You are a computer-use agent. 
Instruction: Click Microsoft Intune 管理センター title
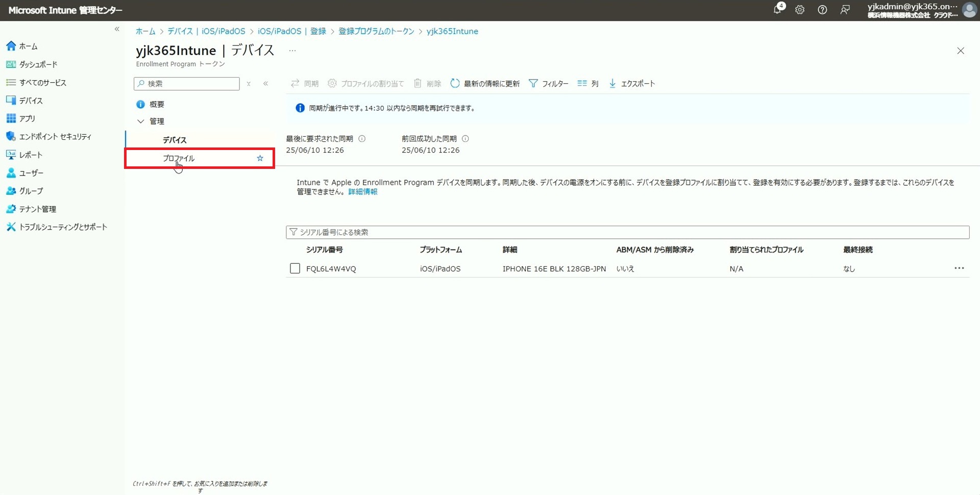pyautogui.click(x=65, y=10)
